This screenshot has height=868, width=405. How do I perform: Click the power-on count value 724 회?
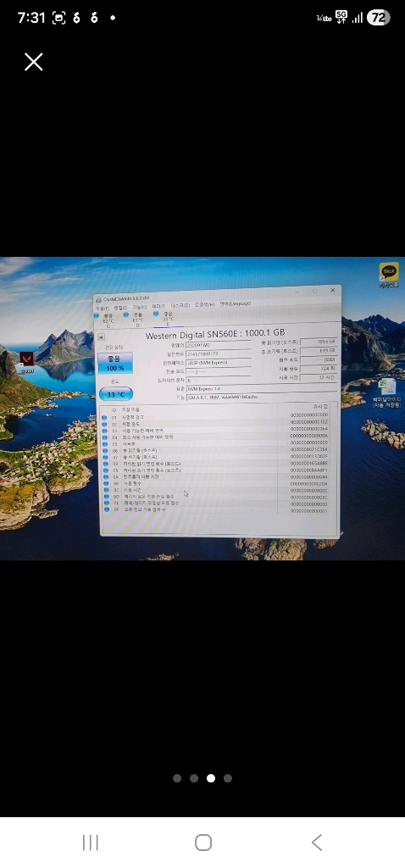(x=318, y=368)
